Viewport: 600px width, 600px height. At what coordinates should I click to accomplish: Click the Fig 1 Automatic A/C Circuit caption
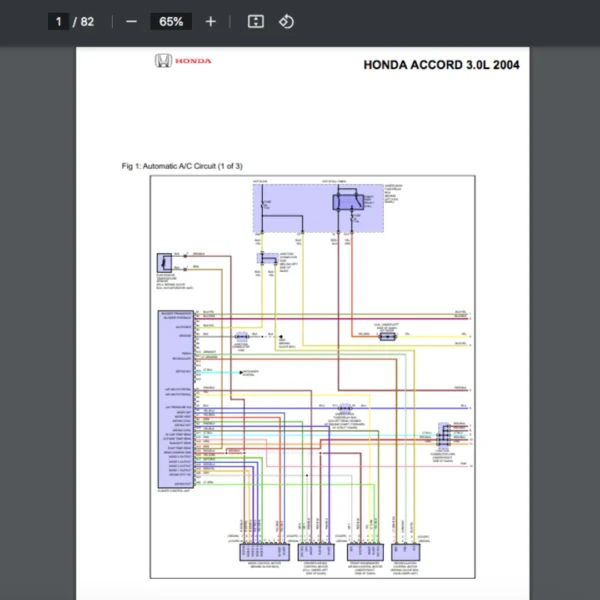click(182, 166)
